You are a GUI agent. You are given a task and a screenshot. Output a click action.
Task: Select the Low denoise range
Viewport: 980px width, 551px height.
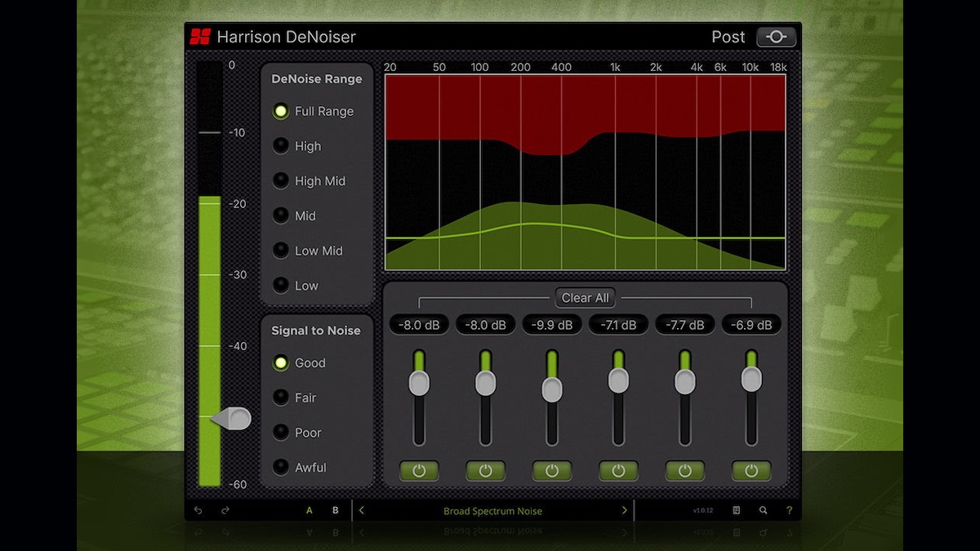coord(281,286)
